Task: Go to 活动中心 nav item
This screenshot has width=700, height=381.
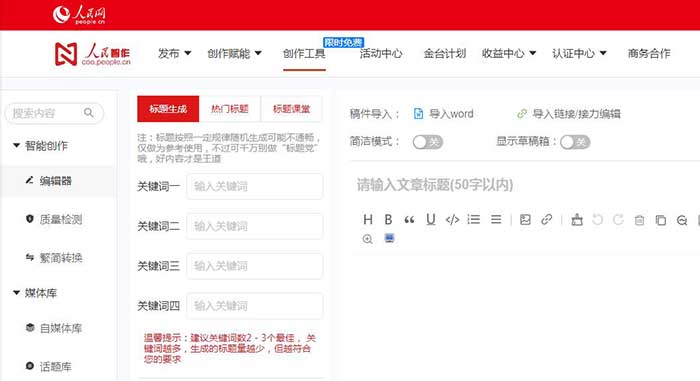Action: [381, 54]
